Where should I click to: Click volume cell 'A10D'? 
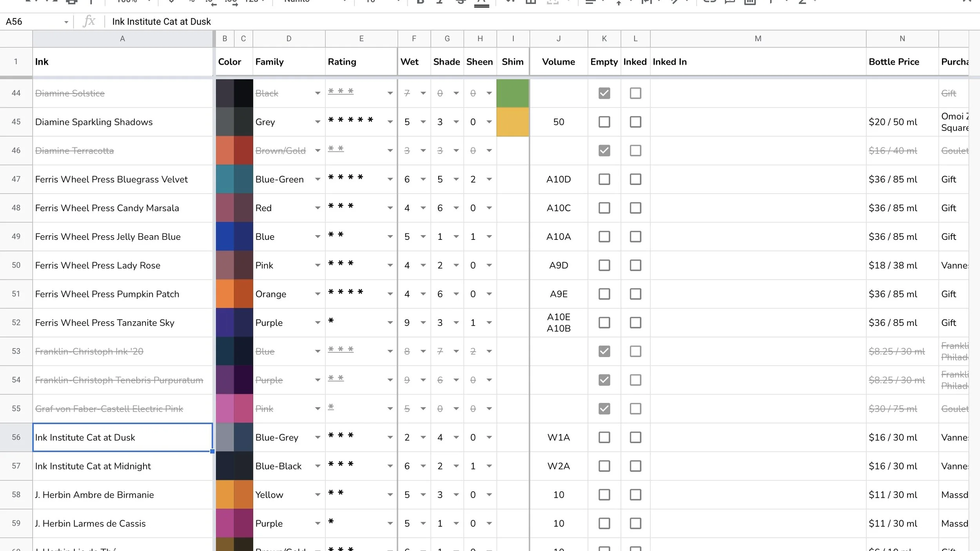point(559,179)
